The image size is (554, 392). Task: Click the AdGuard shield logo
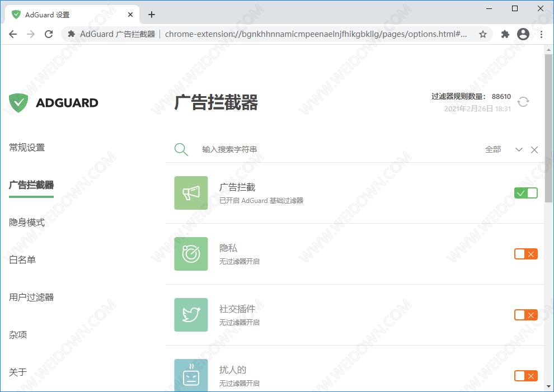click(18, 103)
